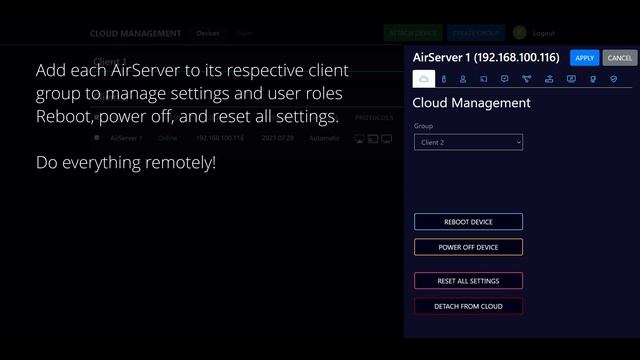The width and height of the screenshot is (640, 360).
Task: Open the Cloud Management tab icon
Action: [x=424, y=79]
